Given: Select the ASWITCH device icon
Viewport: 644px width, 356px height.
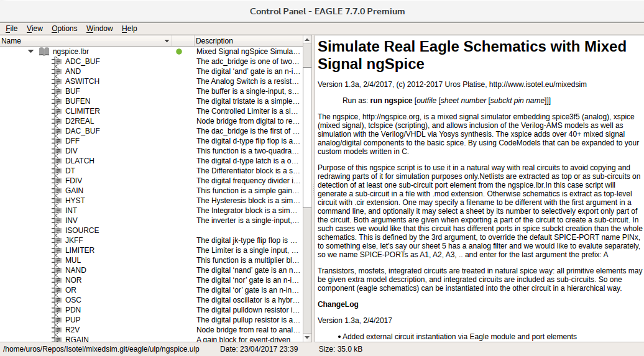Looking at the screenshot, I should tap(57, 81).
